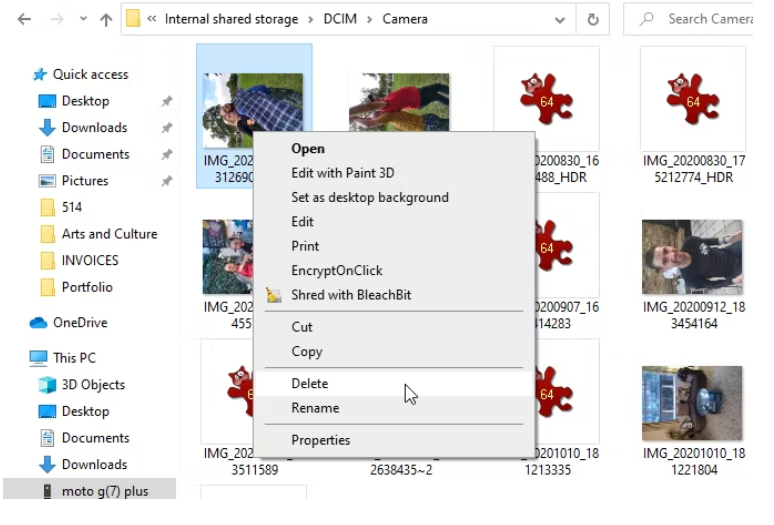Select Rename in the context menu
The width and height of the screenshot is (774, 525).
click(x=315, y=408)
